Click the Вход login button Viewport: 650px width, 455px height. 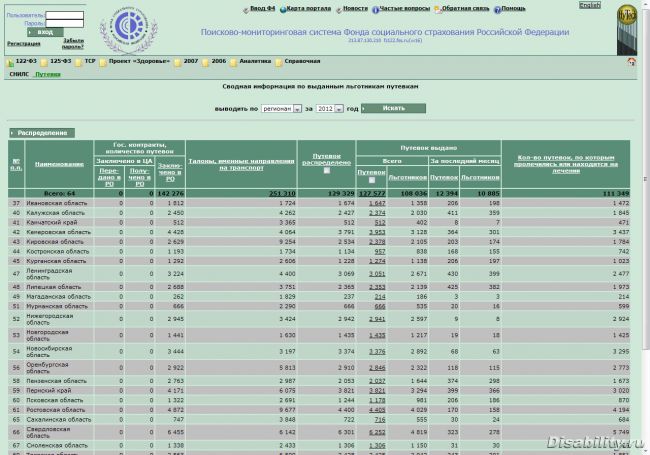[x=45, y=32]
